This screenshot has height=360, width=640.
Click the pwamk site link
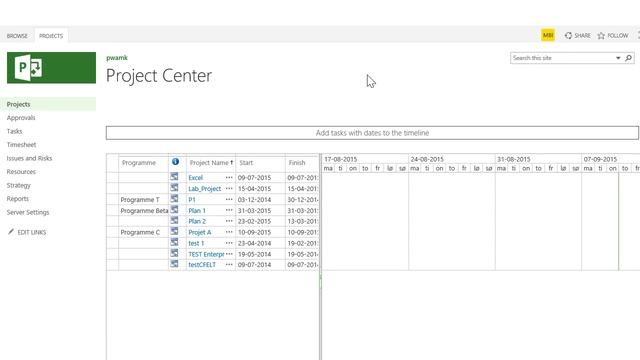(117, 58)
